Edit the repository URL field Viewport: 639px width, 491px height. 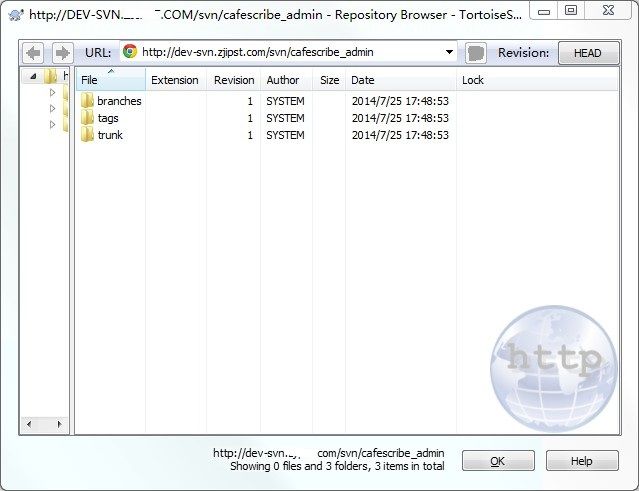[x=288, y=52]
